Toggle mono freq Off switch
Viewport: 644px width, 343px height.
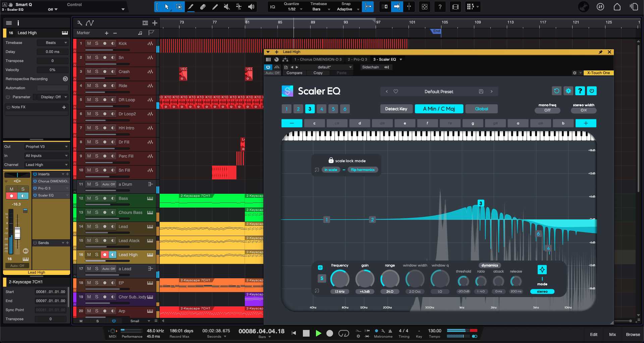click(x=547, y=110)
